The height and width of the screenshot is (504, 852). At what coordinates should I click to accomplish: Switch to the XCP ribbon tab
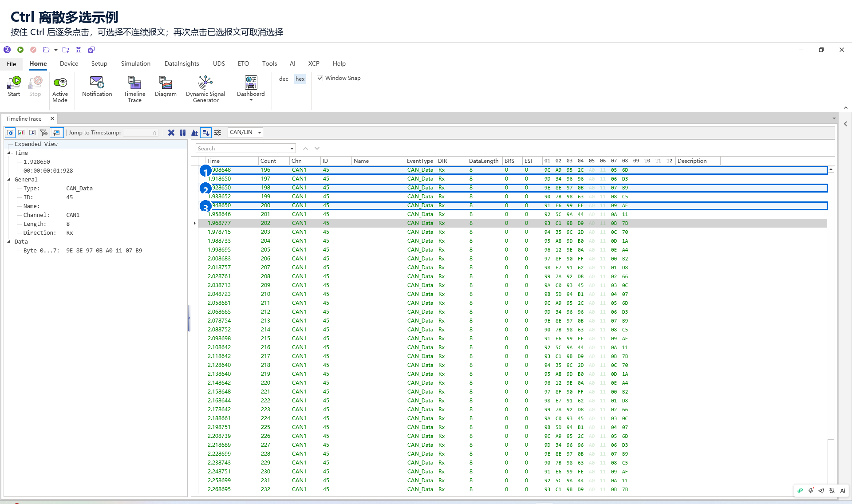pos(314,63)
